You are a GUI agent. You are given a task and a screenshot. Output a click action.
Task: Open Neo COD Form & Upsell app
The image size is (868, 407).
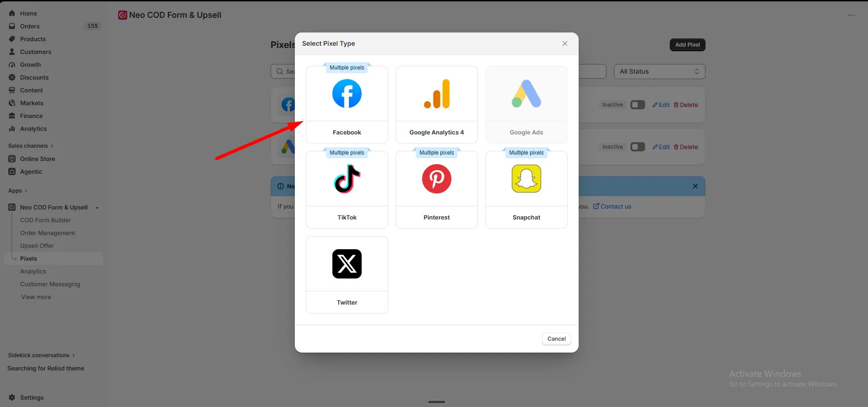coord(54,207)
